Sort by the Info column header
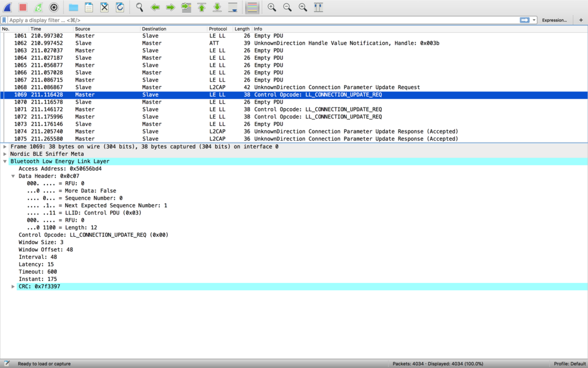588x368 pixels. click(x=420, y=29)
